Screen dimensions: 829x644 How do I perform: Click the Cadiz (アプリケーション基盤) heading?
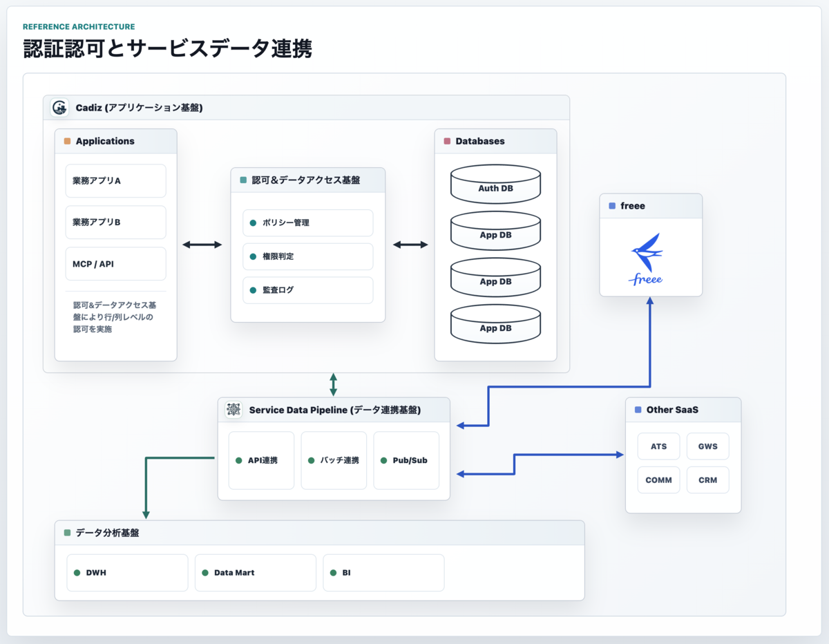pos(139,108)
